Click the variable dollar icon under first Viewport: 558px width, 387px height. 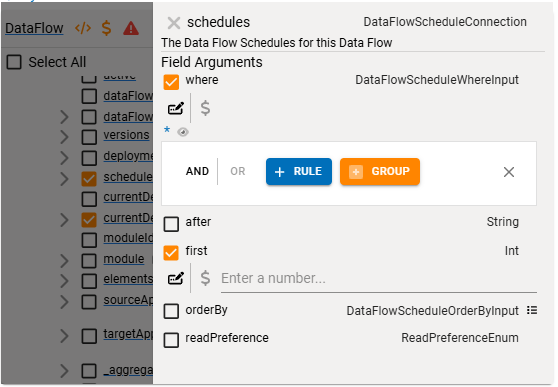pos(205,278)
